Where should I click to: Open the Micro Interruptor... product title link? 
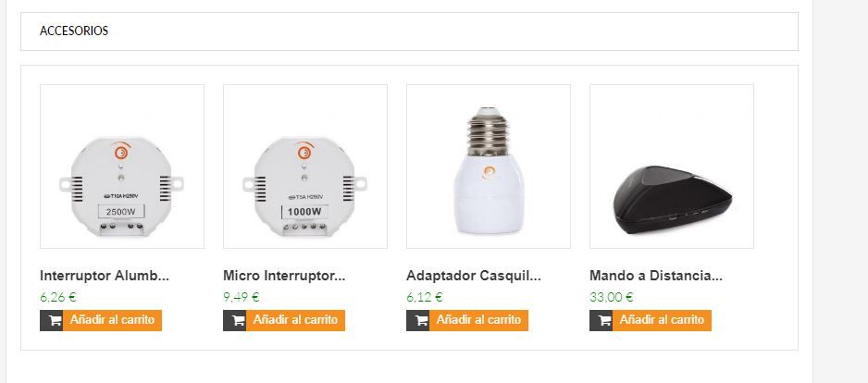[x=284, y=276]
